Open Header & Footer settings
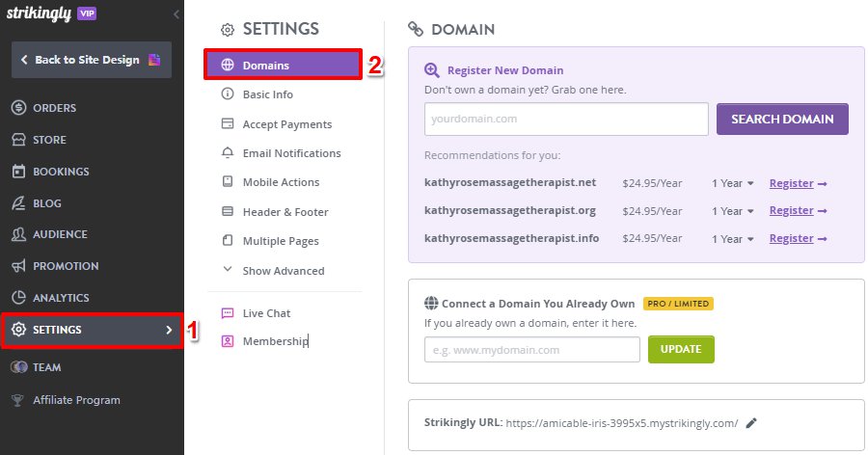Screen dimensions: 868x455 point(285,212)
